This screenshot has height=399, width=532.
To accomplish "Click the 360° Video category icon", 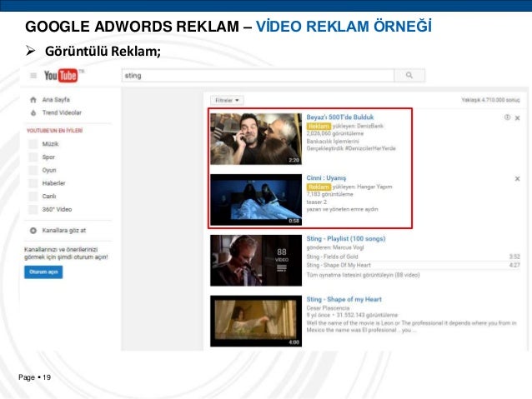I will (33, 210).
